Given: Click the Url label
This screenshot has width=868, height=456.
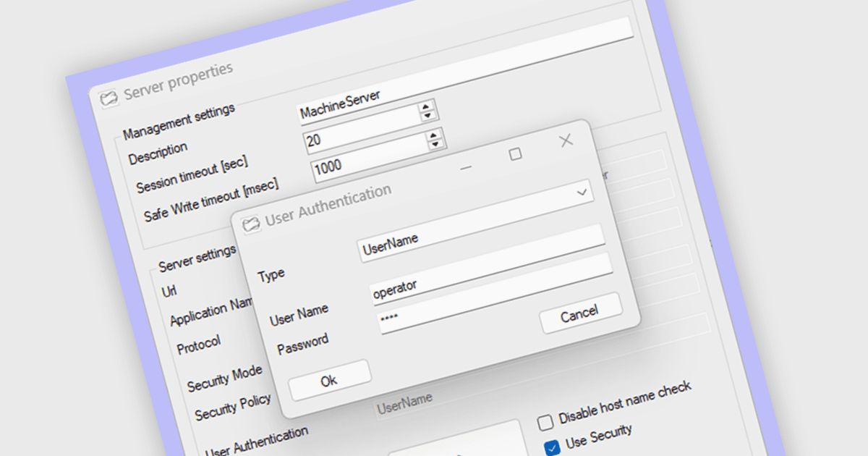Looking at the screenshot, I should tap(169, 291).
